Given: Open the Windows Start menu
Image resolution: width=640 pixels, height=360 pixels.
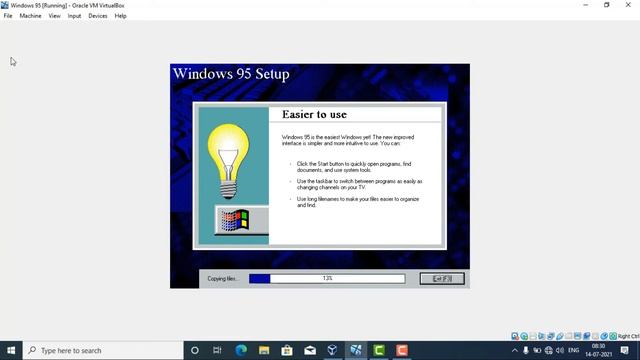Looking at the screenshot, I should [x=11, y=350].
